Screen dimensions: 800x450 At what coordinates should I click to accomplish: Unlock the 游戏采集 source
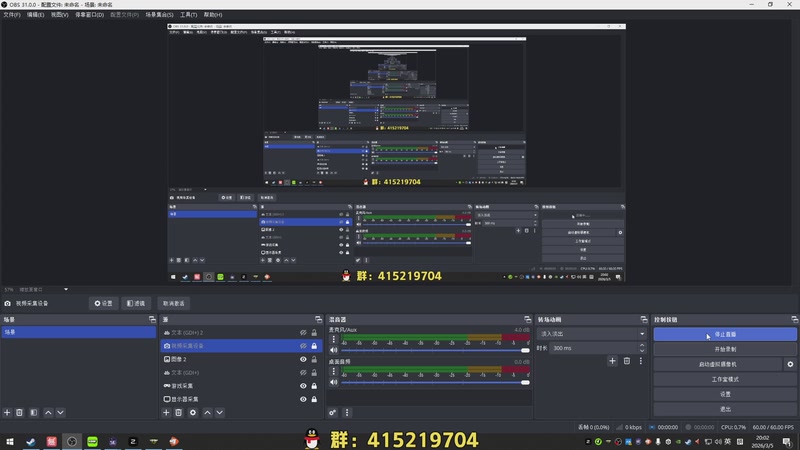pos(314,386)
